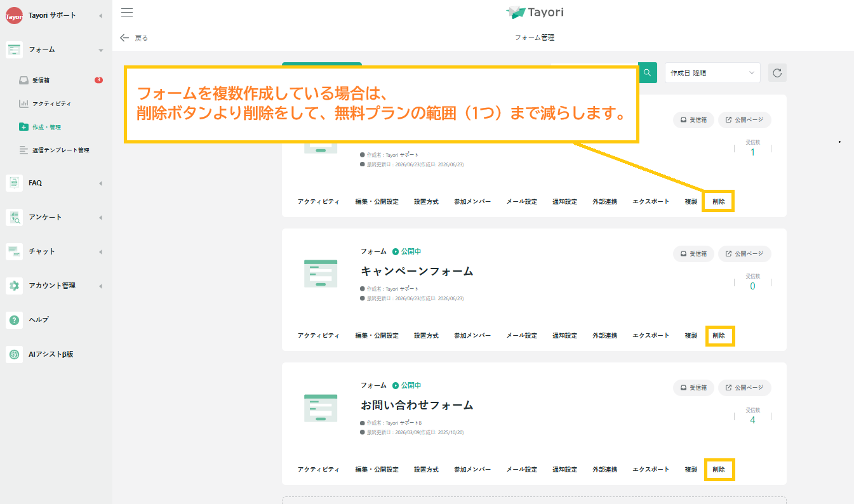
Task: Click 削除 for キャンペーンフォーム
Action: [x=719, y=336]
